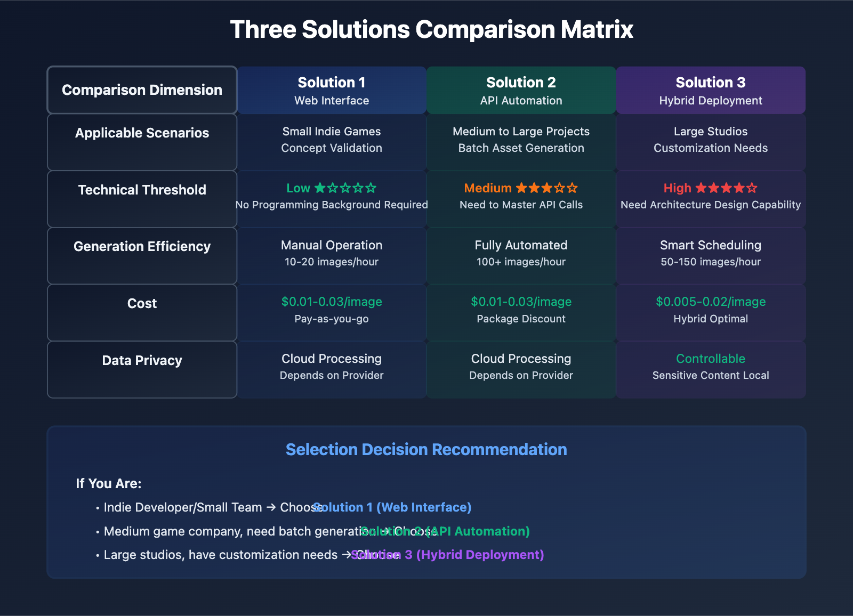Click the Comparison Dimension header cell
Viewport: 853px width, 616px height.
(142, 90)
